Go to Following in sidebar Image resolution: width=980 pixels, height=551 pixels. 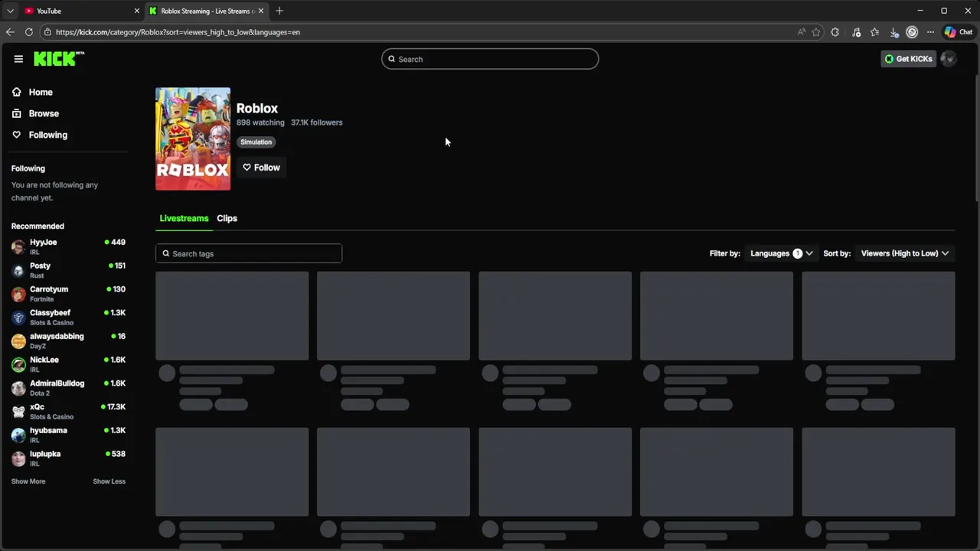click(x=48, y=135)
